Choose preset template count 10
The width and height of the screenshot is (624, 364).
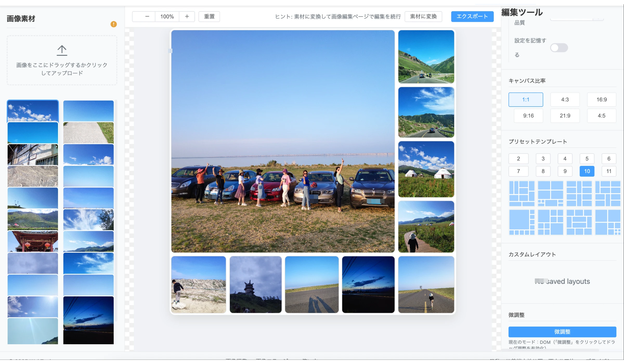point(587,171)
